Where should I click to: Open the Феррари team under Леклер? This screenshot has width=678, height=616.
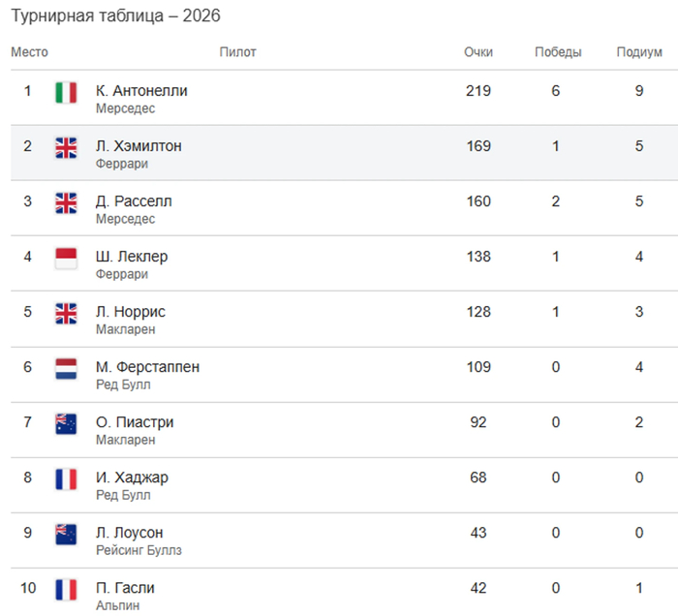pos(122,274)
